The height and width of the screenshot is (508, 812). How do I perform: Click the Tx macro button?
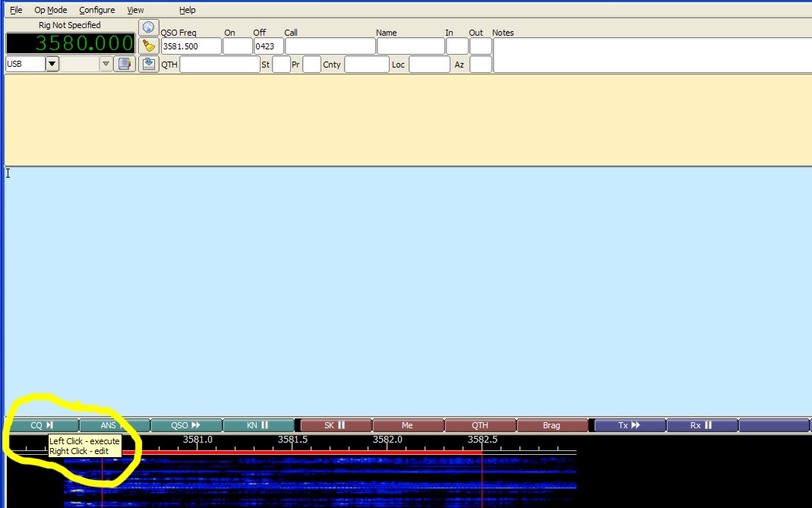click(x=630, y=425)
